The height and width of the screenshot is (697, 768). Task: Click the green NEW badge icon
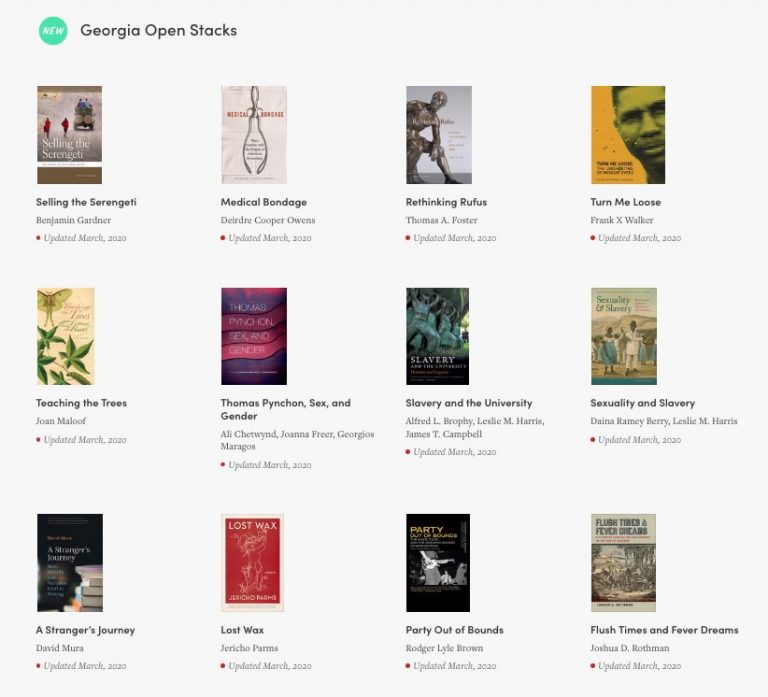53,30
